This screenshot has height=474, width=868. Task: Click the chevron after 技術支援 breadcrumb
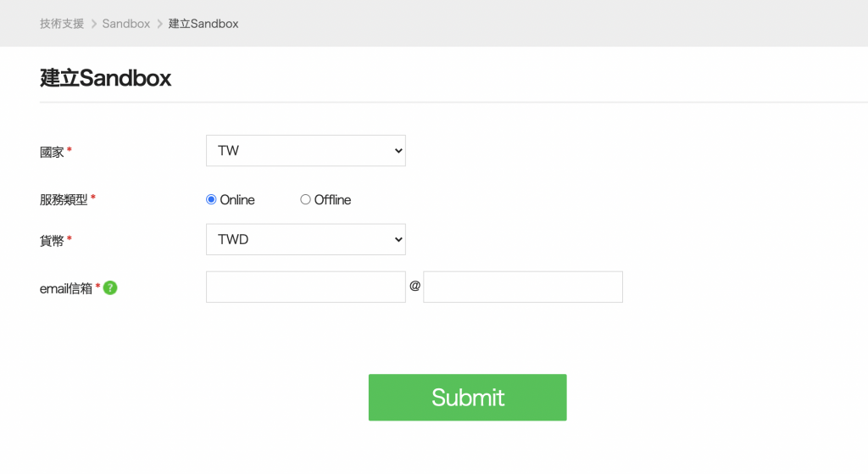[x=93, y=24]
